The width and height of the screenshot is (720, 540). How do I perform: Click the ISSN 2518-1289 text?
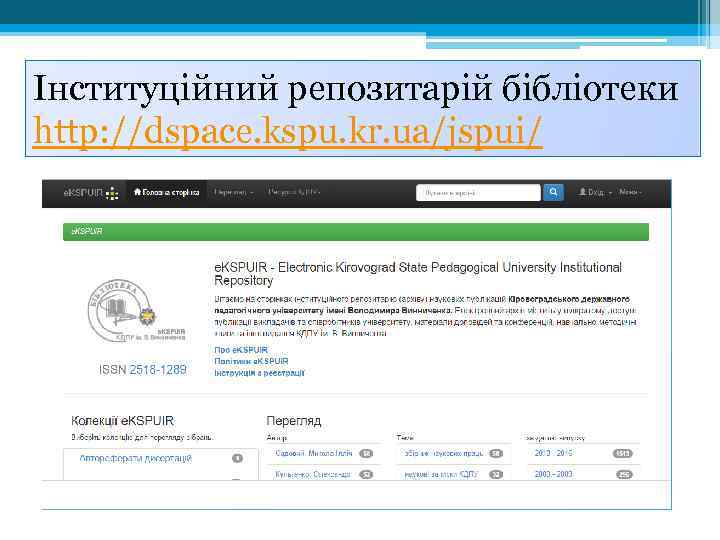click(143, 370)
